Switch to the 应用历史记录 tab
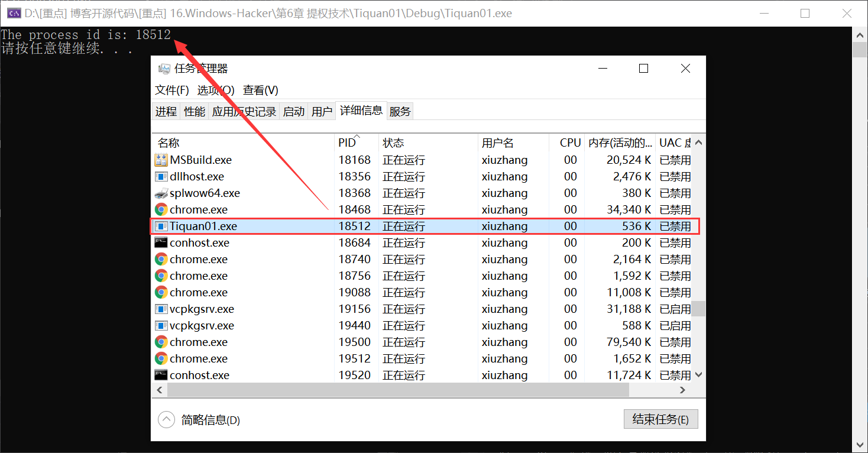This screenshot has width=868, height=453. [x=244, y=111]
